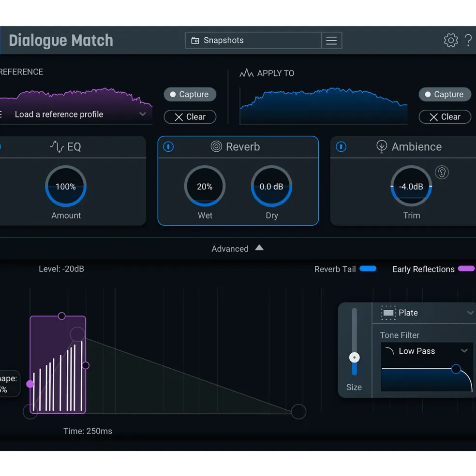This screenshot has height=476, width=476.
Task: Click the blue Apply To spectrum display
Action: point(324,106)
